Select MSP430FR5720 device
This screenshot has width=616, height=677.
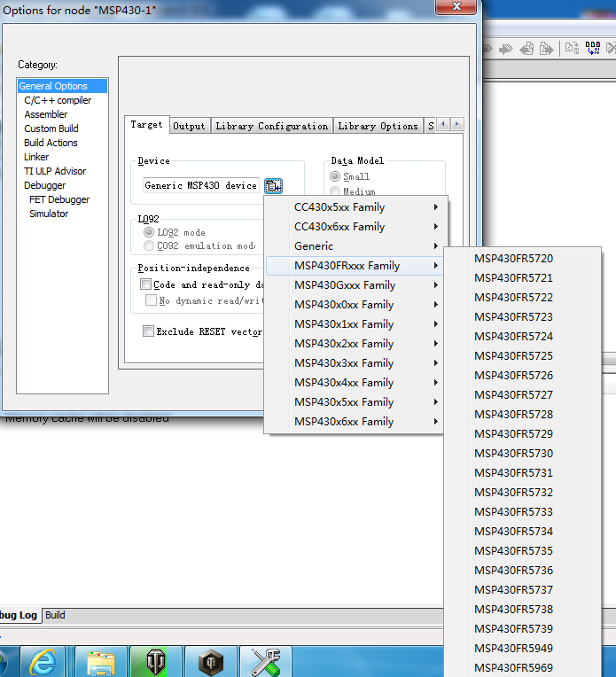523,258
